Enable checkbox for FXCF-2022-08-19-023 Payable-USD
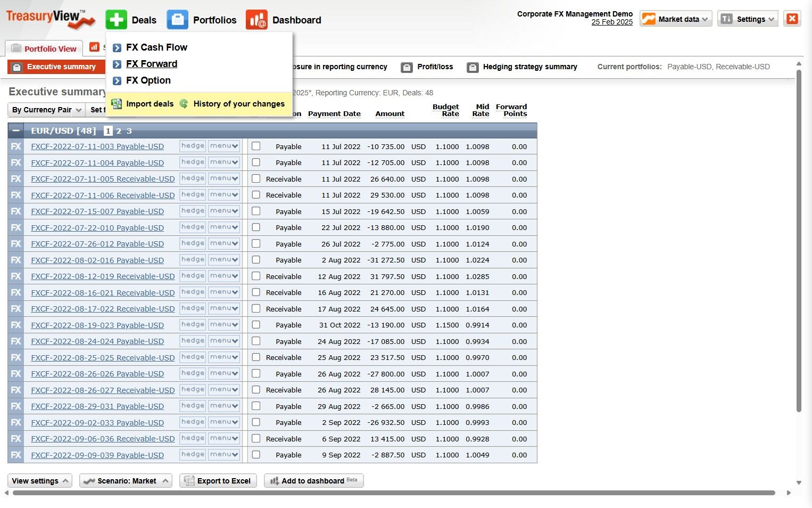The height and width of the screenshot is (508, 812). pyautogui.click(x=256, y=325)
